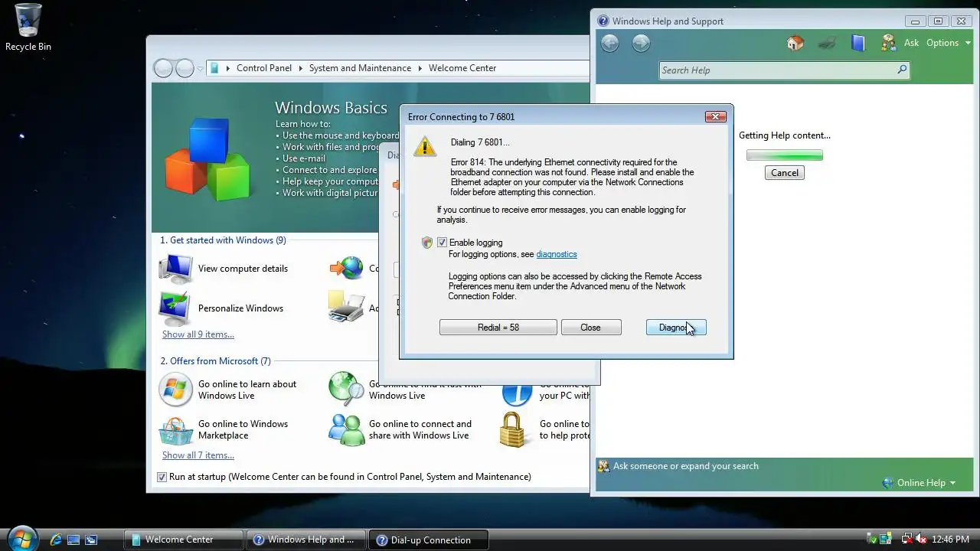The width and height of the screenshot is (980, 551).
Task: Click the network status tray icon
Action: click(906, 540)
